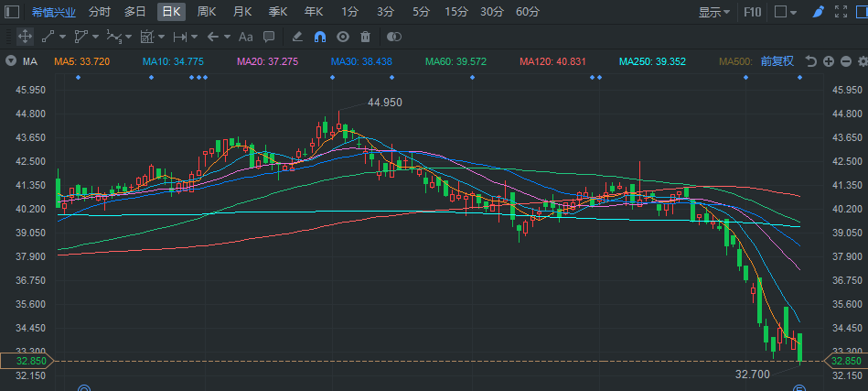Click the 44.950 high price annotation
Screen dimensions: 868x391
pyautogui.click(x=385, y=103)
